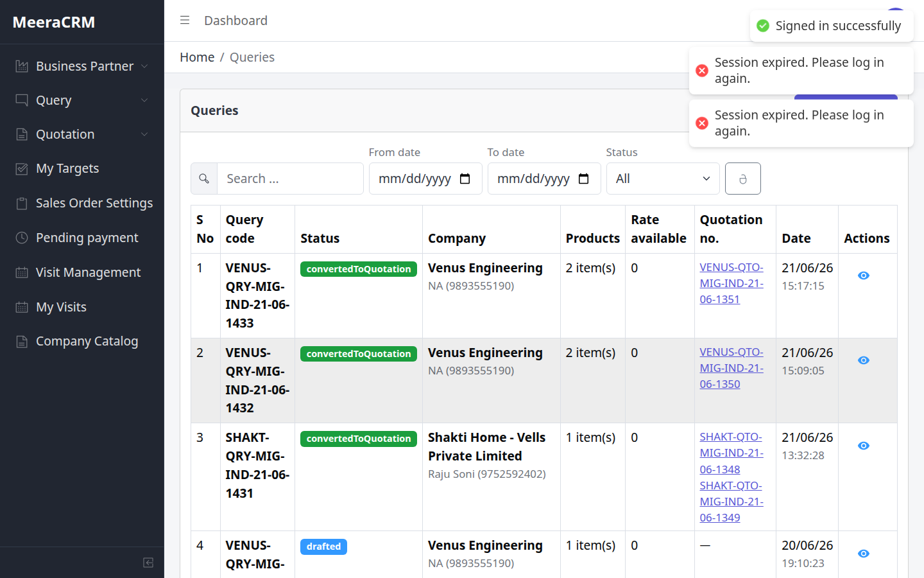Open Pending payment in the sidebar

click(x=81, y=238)
